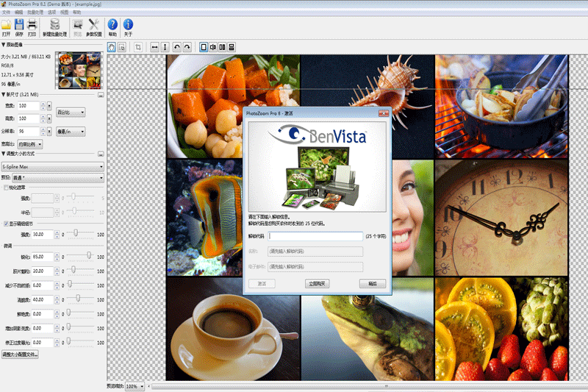Rotate image clockwise

(187, 47)
